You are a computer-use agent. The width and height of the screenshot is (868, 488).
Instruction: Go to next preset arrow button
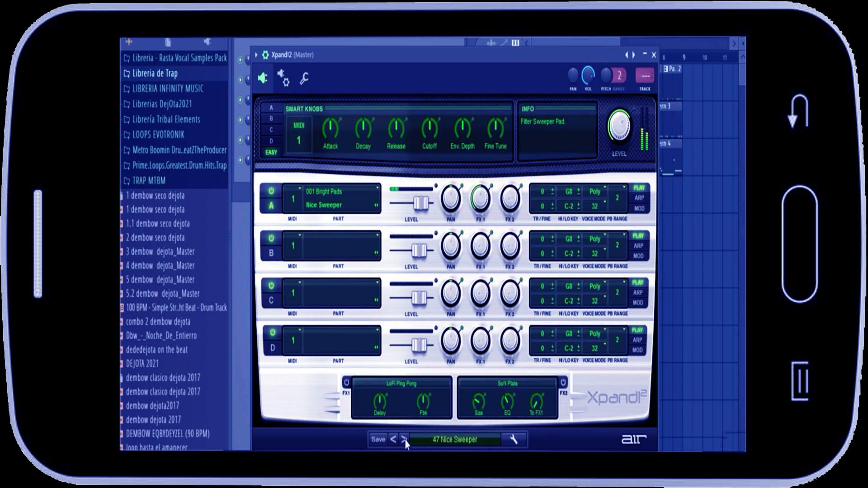(404, 439)
